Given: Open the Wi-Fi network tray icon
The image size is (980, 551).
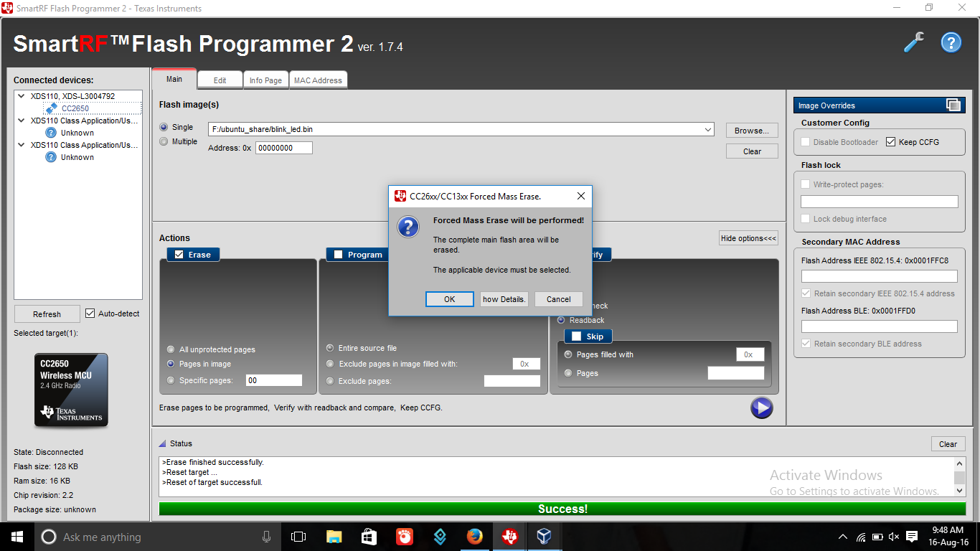Looking at the screenshot, I should tap(860, 537).
